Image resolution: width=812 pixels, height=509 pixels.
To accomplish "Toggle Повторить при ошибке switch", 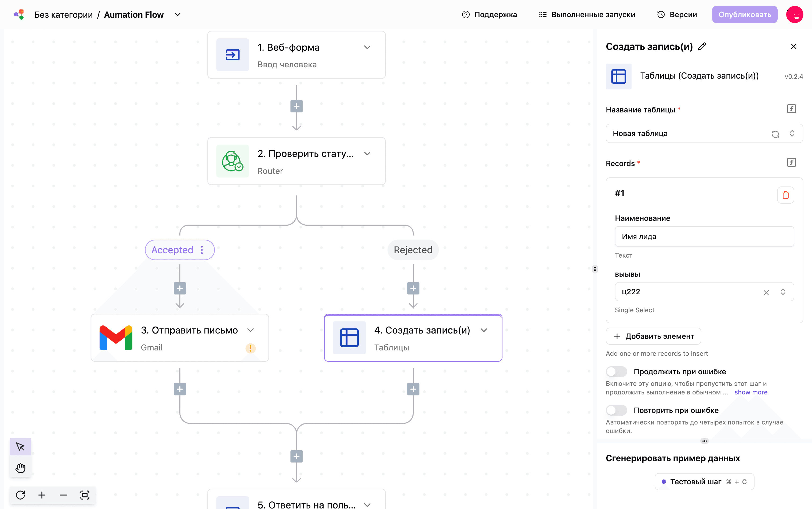I will click(x=616, y=410).
